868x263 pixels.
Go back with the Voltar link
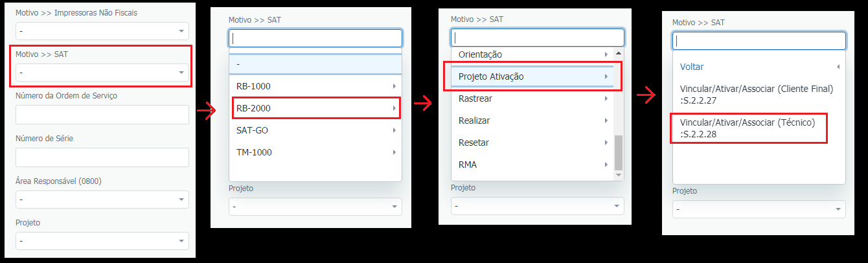[692, 67]
